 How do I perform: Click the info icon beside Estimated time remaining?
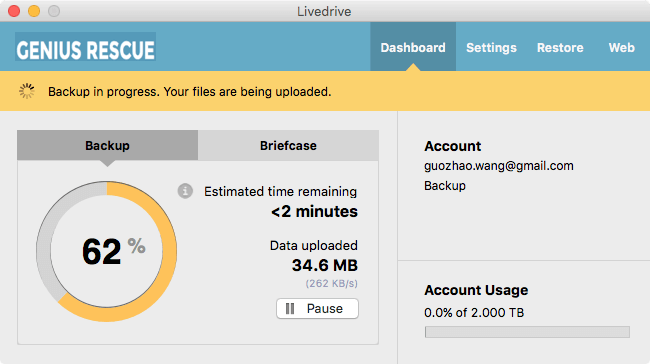pos(185,191)
